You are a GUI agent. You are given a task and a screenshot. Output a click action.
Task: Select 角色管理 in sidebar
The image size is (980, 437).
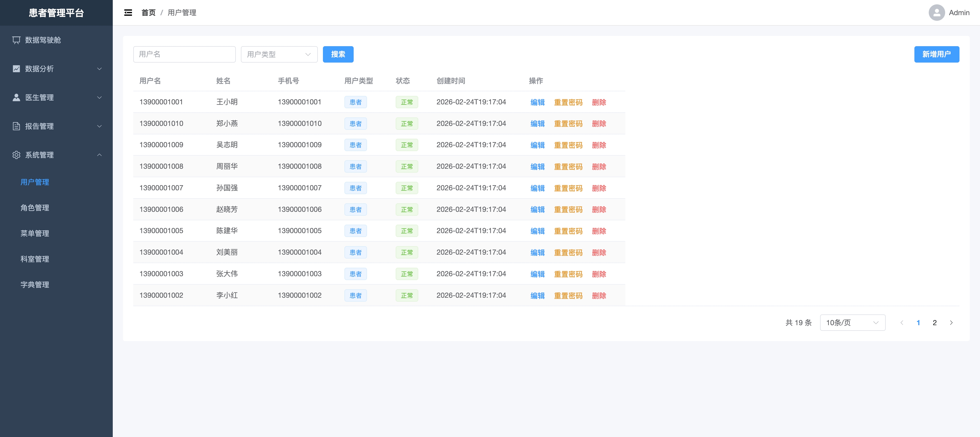point(35,208)
